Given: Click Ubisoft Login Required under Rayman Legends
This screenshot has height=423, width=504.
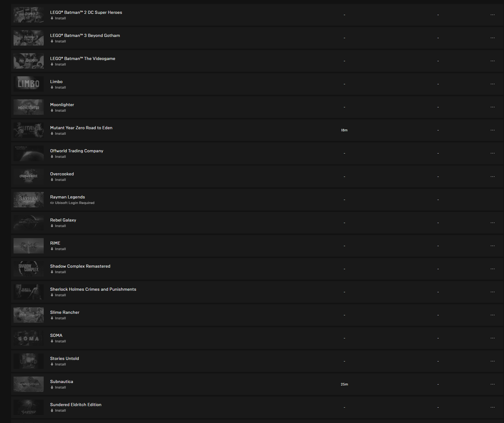Looking at the screenshot, I should pyautogui.click(x=74, y=203).
